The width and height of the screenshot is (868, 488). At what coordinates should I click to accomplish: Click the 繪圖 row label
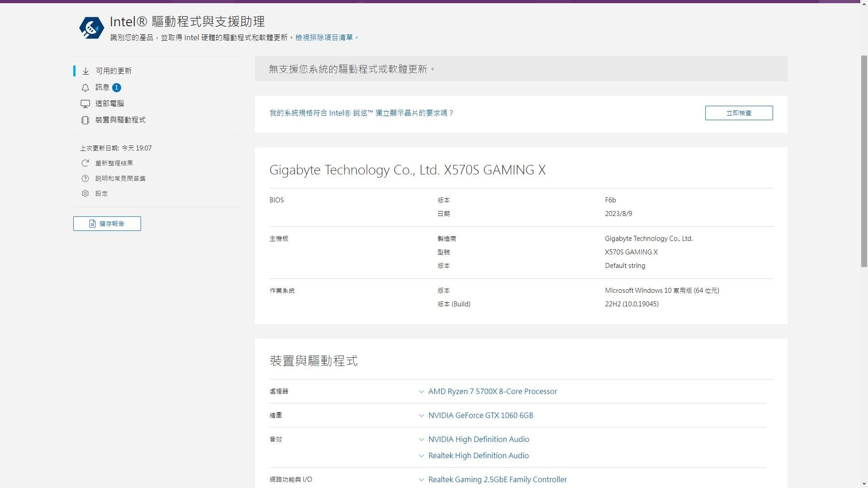tap(276, 415)
